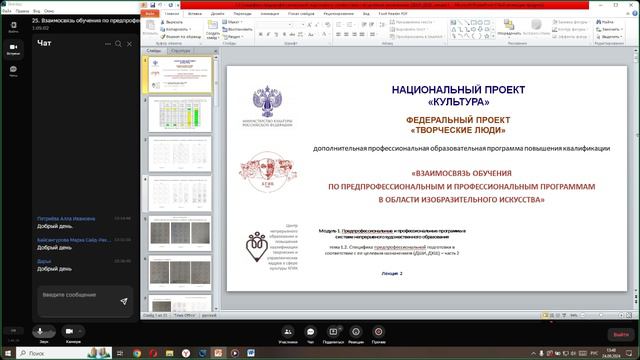Toggle the microphone on or off
640x360 pixels.
click(40, 331)
